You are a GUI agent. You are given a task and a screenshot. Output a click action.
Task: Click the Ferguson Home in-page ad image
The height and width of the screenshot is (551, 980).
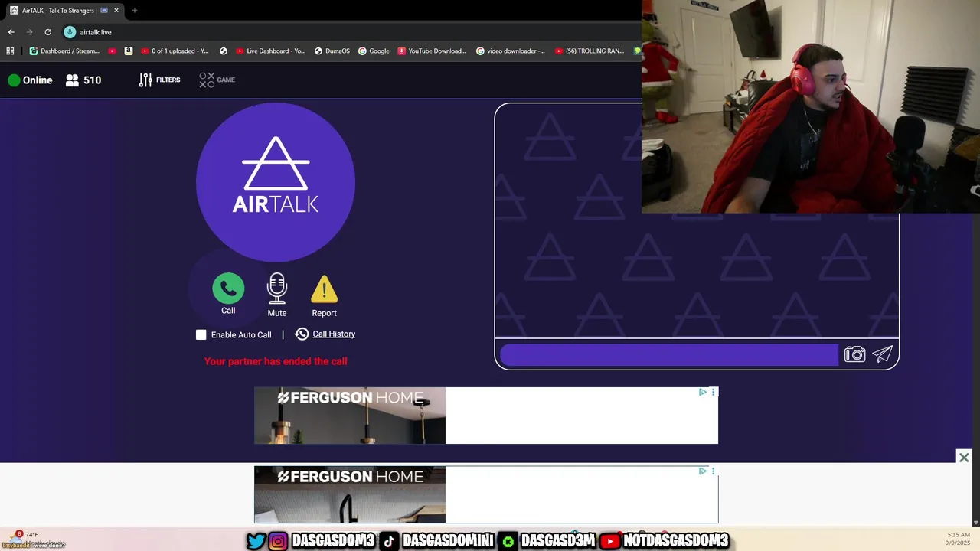350,416
